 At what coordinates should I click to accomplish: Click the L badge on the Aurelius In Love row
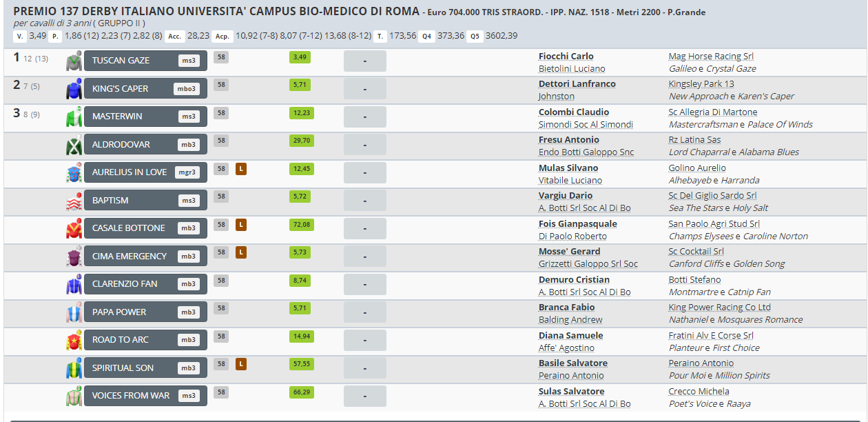[241, 169]
